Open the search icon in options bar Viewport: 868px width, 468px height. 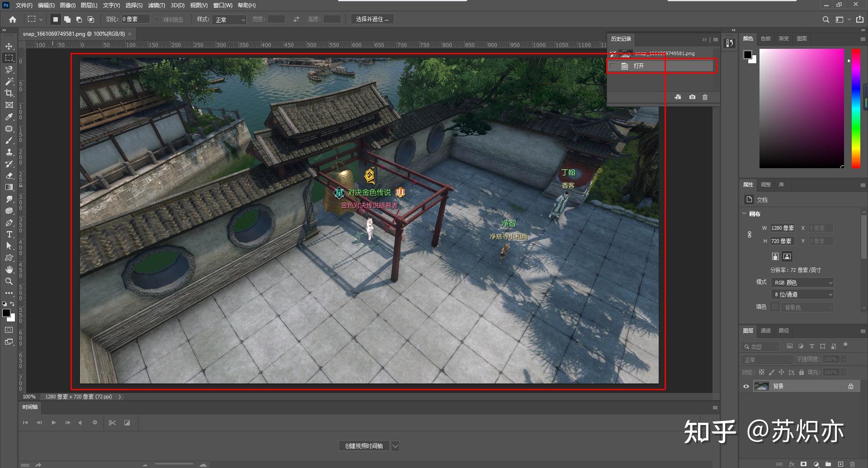(x=826, y=19)
